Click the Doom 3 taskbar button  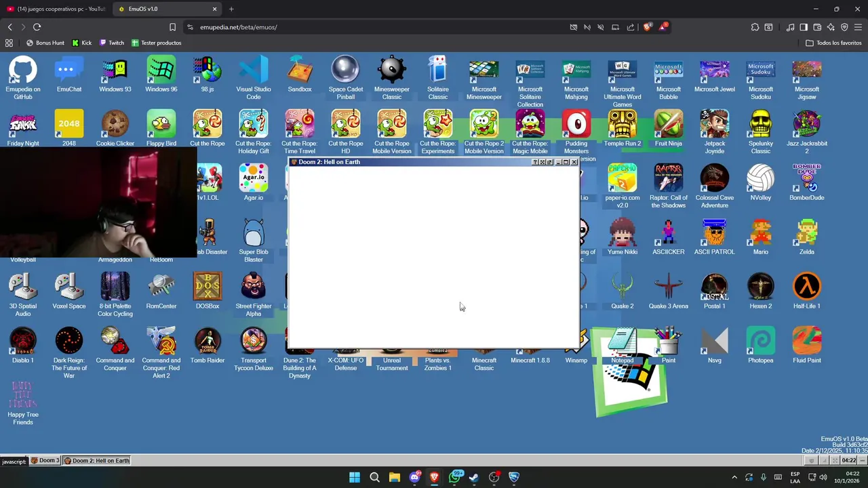point(45,461)
